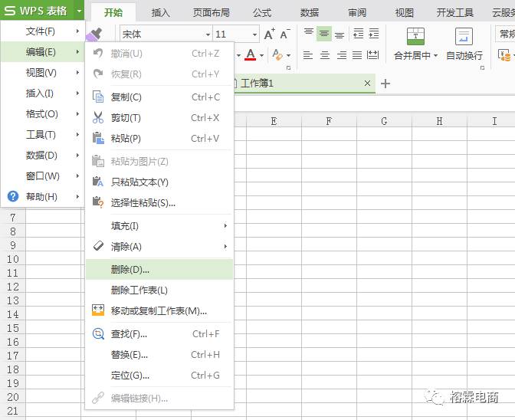
Task: Open Merge and Center dropdown arrow
Action: click(x=436, y=55)
